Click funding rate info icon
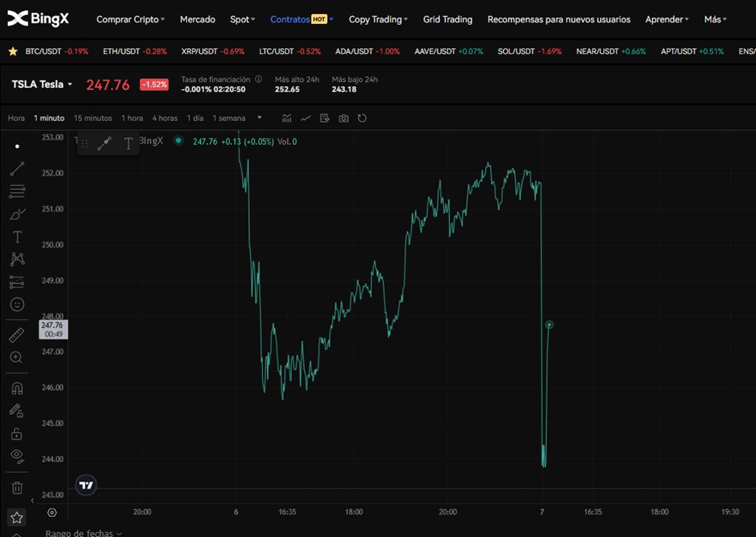Screen dimensions: 756x537 (258, 79)
